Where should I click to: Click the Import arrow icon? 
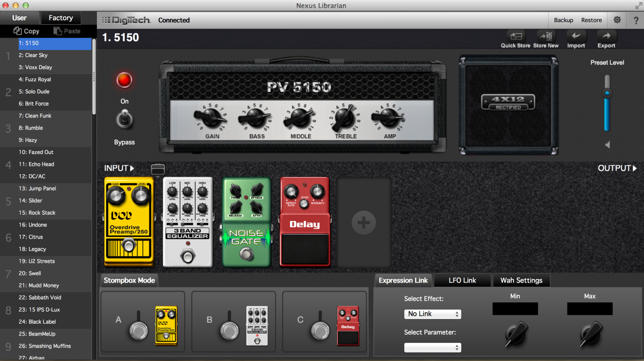576,36
